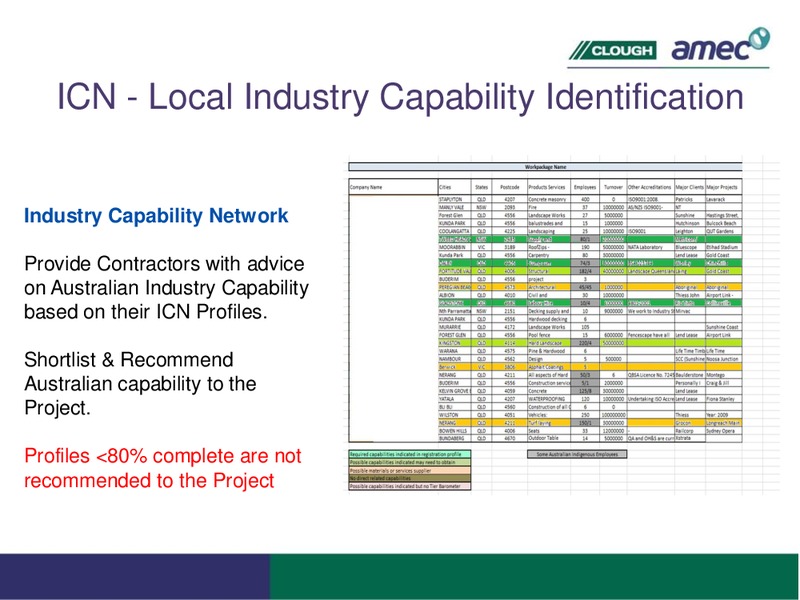The image size is (800, 600).
Task: Click the grey '182/4' employees cell
Action: pos(585,271)
